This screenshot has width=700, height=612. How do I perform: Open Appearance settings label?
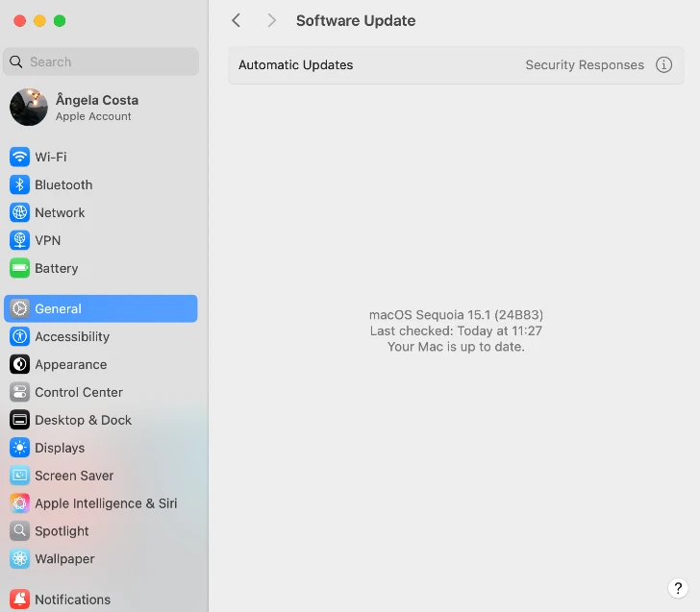coord(71,364)
